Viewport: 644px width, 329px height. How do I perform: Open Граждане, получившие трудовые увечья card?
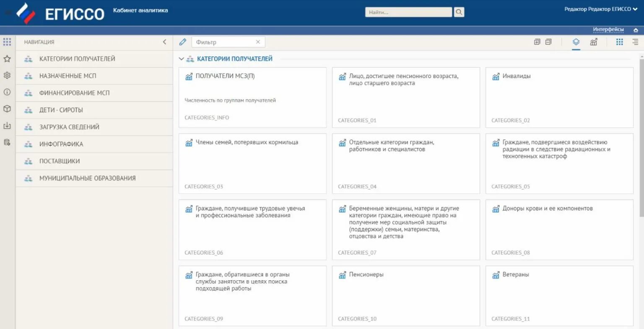pos(252,230)
